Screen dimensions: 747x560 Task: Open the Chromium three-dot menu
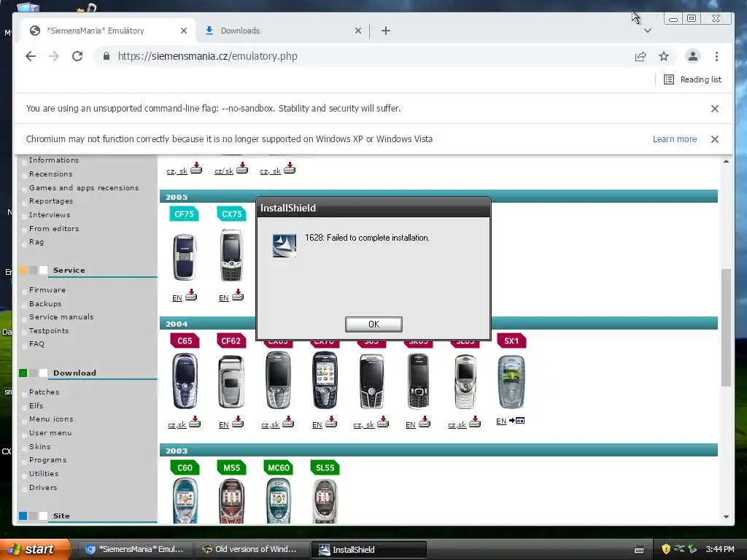pos(716,56)
